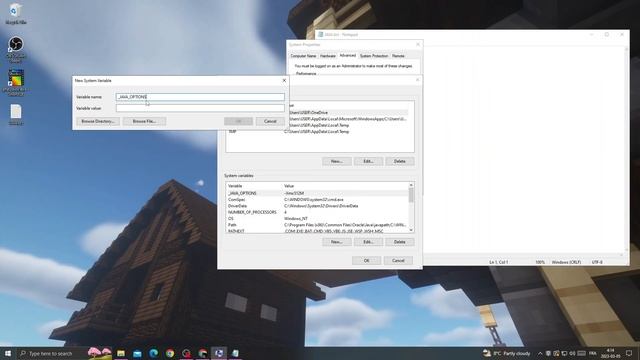
Task: Select the ComSpec system variable row
Action: coord(317,200)
